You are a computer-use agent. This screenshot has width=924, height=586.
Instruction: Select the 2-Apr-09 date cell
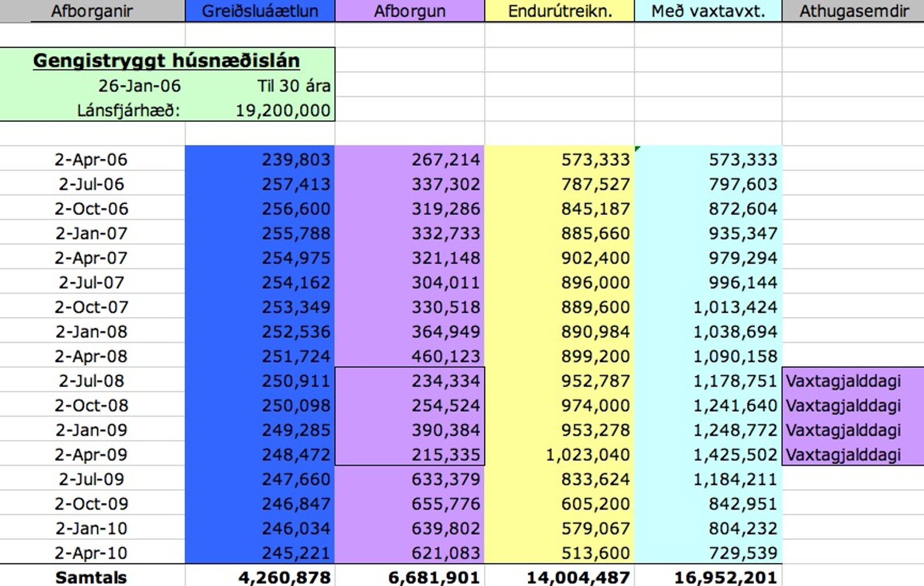pyautogui.click(x=92, y=454)
